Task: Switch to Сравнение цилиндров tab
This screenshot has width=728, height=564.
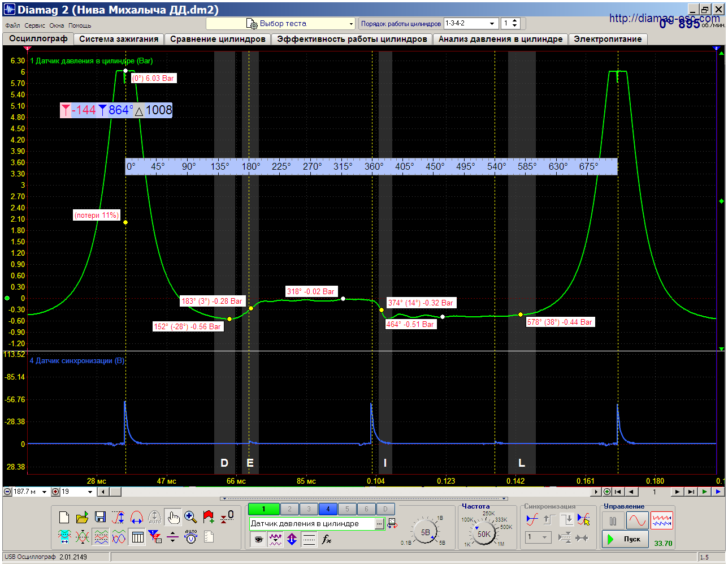Action: pos(218,39)
